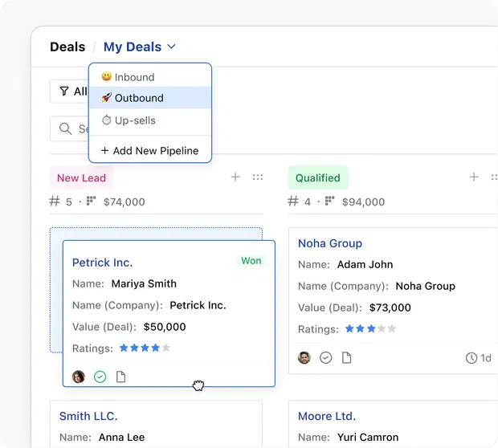Open the All filter button
This screenshot has height=448, width=498.
point(69,92)
